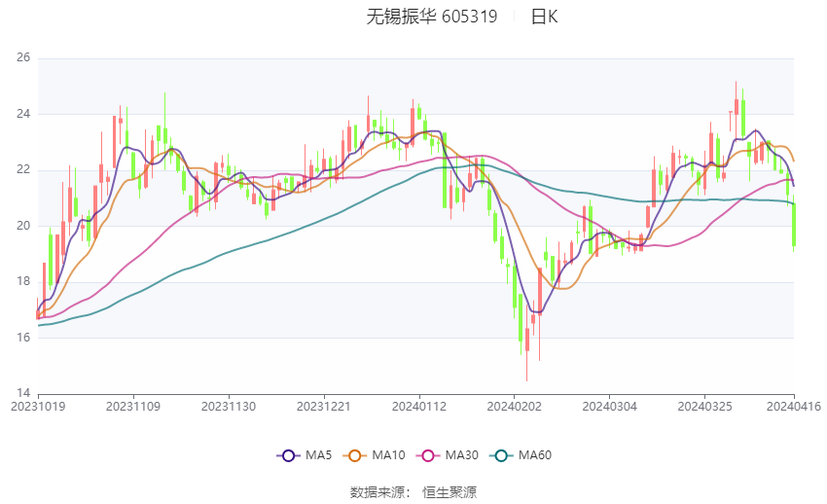Click the 14 price axis label
827x504 pixels.
(x=23, y=394)
